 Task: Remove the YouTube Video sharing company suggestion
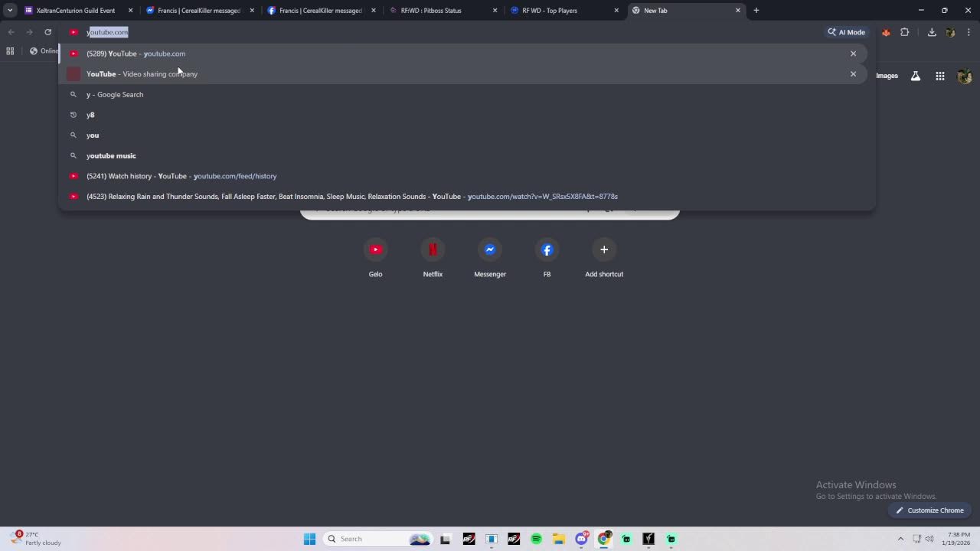click(x=853, y=74)
